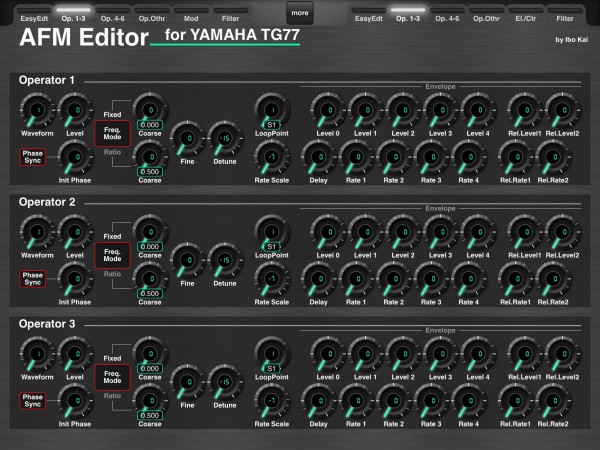Click Operator 1 Delay knob
Viewport: 600px width, 450px height.
click(318, 157)
